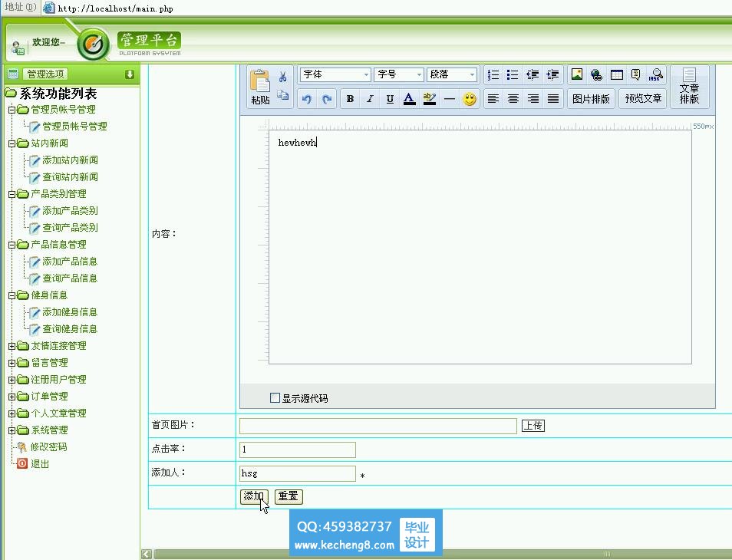Undo the last edit in editor

click(307, 99)
